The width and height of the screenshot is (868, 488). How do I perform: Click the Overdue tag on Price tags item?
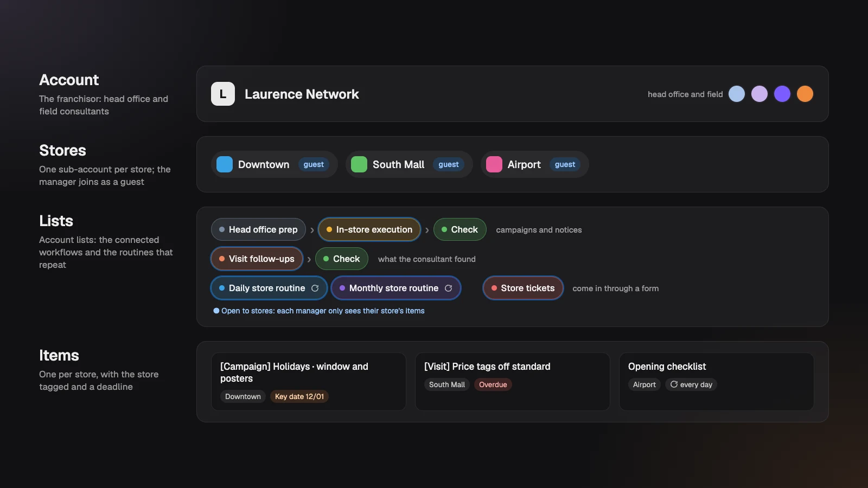[493, 384]
